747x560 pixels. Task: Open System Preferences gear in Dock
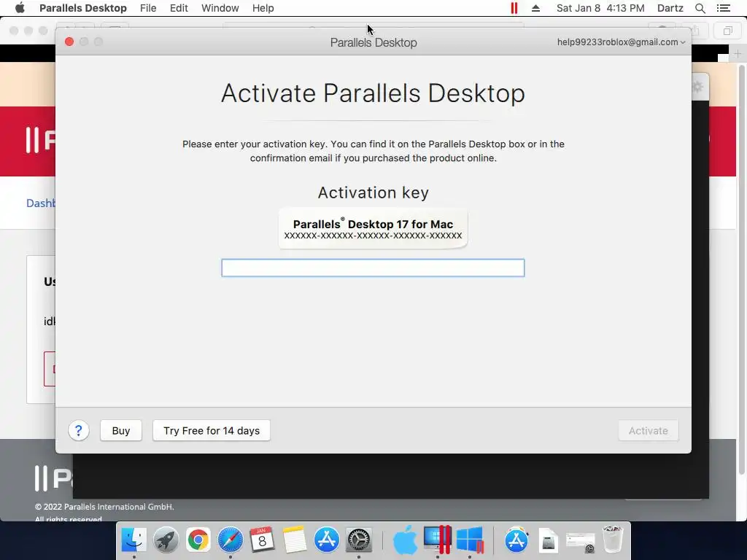tap(359, 540)
